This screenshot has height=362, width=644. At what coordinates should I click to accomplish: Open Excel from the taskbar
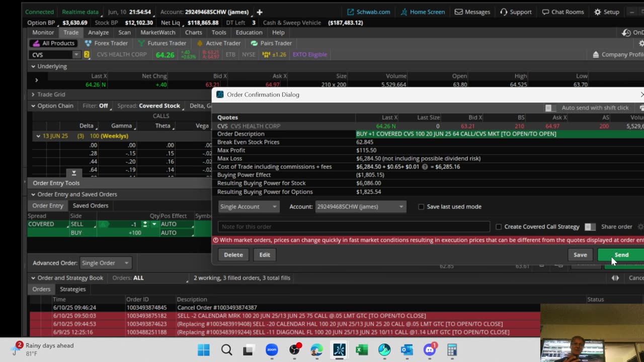(362, 350)
